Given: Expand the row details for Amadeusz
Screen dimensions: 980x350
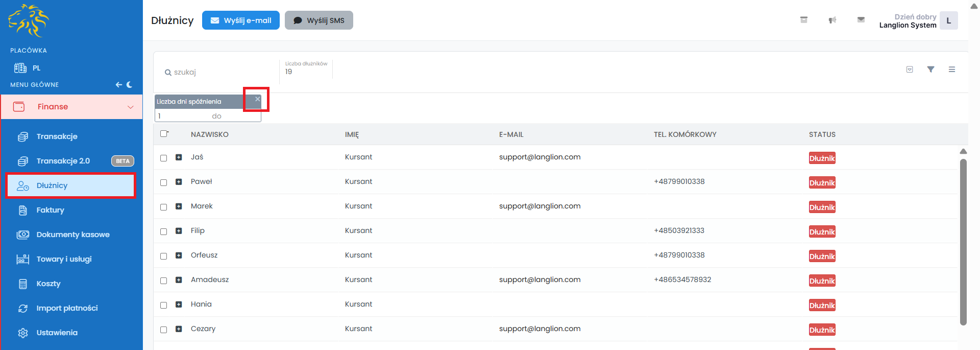Looking at the screenshot, I should (x=179, y=280).
